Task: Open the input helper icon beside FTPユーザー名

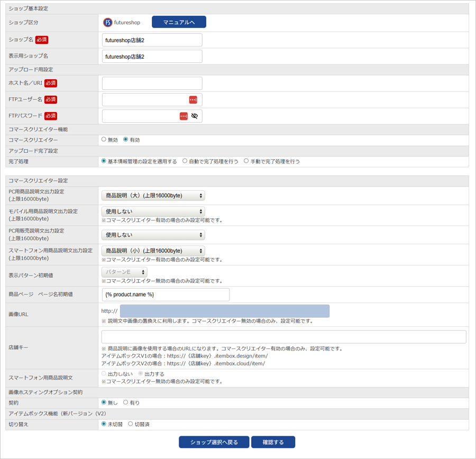Action: click(x=194, y=99)
